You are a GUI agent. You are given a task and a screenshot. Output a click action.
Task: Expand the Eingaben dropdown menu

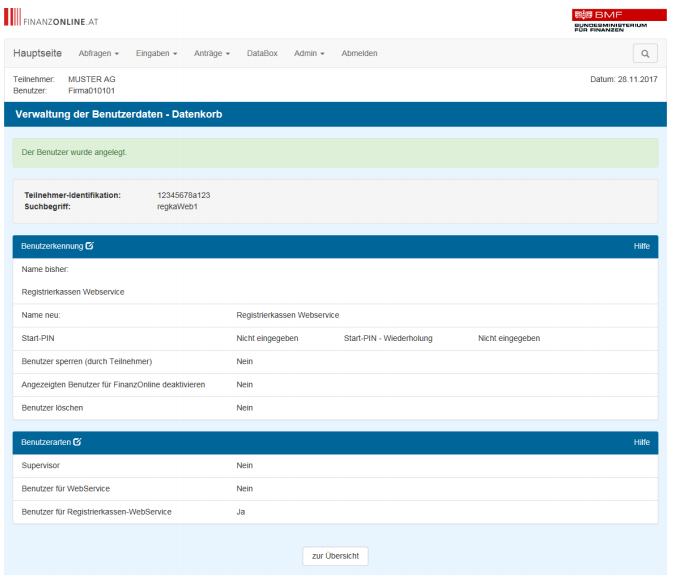[x=156, y=54]
